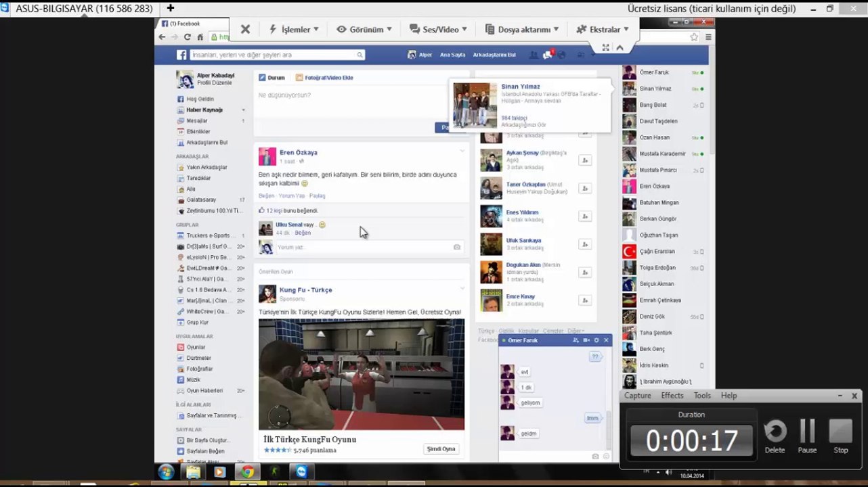Open settings gear in Ömer Faruk chat

tap(596, 340)
